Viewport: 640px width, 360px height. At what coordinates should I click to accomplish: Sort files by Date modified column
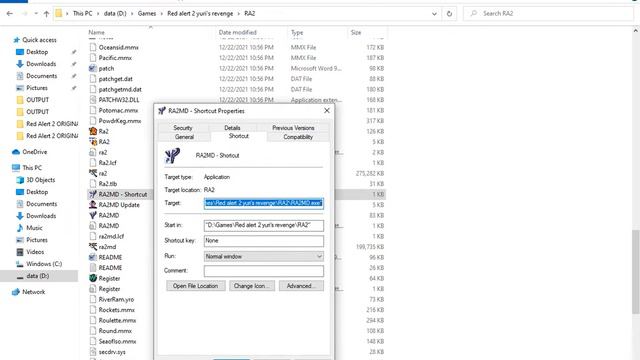[238, 32]
